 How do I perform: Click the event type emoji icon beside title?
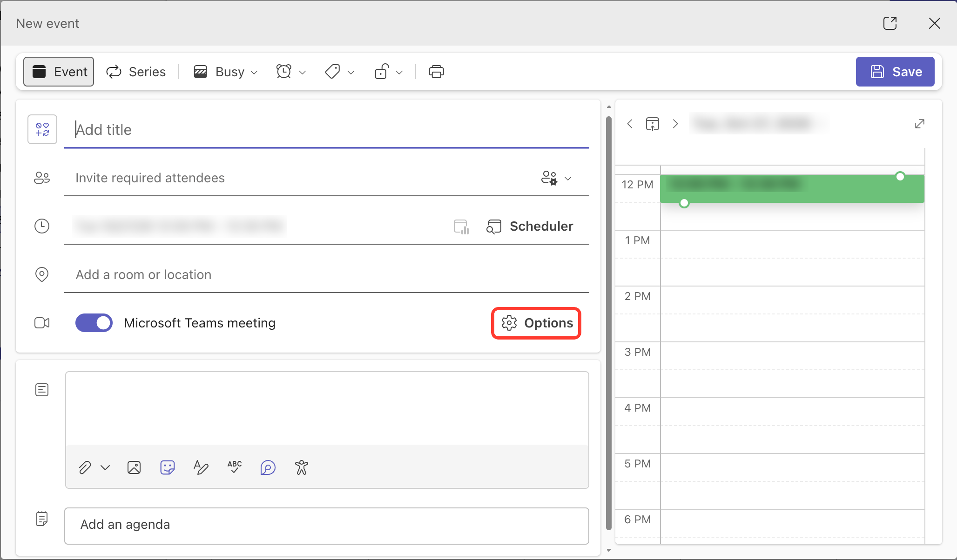42,129
